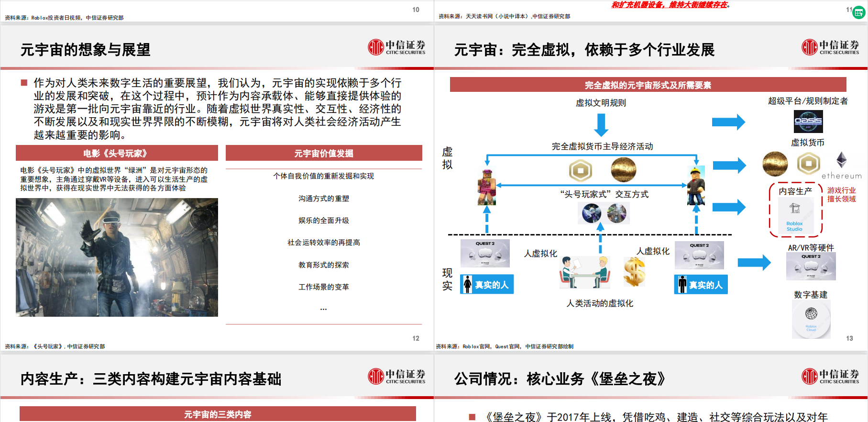Click the red text 游戏行业擅长领域
Image resolution: width=868 pixels, height=422 pixels.
842,194
